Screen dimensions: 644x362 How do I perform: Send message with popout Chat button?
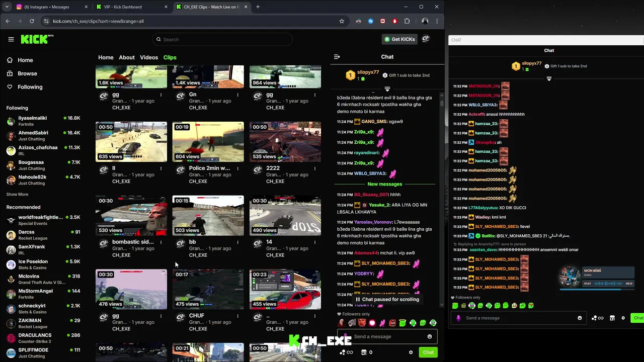pyautogui.click(x=638, y=318)
